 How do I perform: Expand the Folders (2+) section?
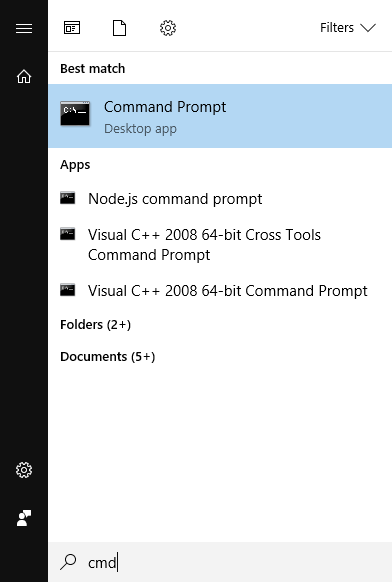pos(95,325)
